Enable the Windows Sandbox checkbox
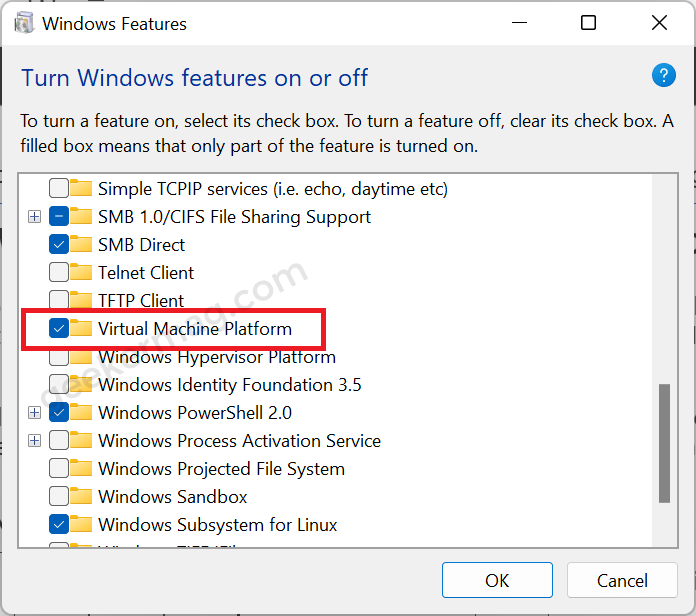The width and height of the screenshot is (696, 616). 59,496
